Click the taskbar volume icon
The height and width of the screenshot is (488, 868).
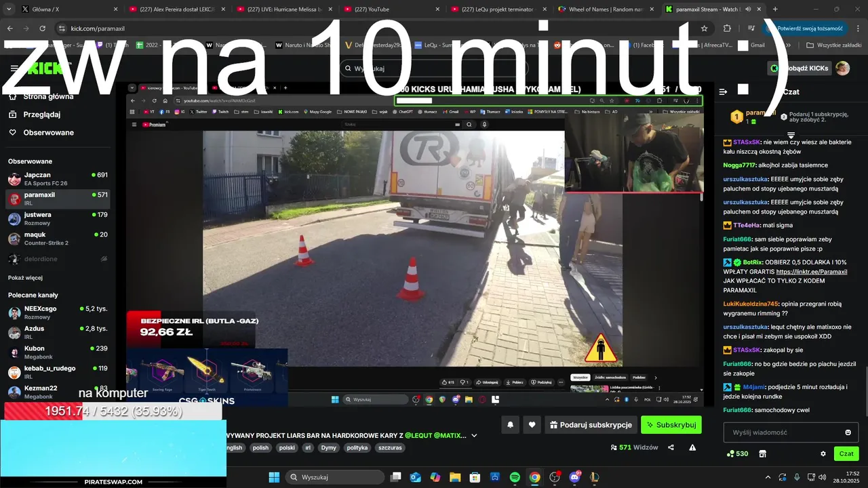(x=822, y=477)
